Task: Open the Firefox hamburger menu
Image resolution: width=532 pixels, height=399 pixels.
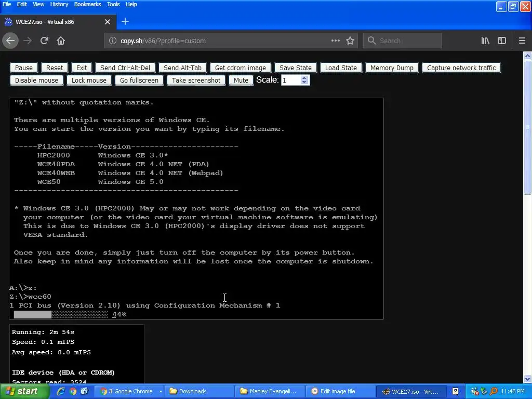Action: pos(522,41)
